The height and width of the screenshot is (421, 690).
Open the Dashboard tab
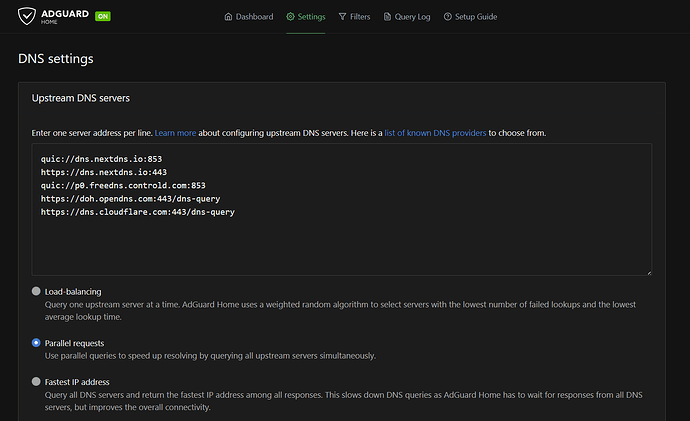[249, 17]
